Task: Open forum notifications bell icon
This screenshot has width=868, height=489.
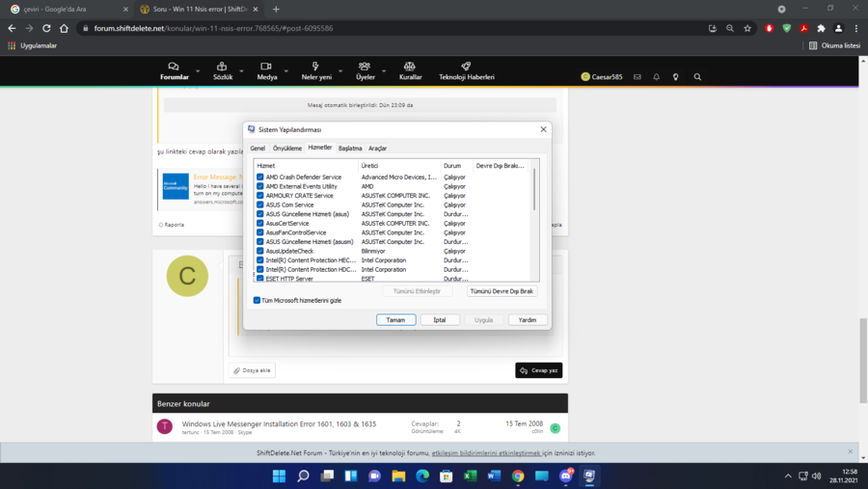Action: 657,77
